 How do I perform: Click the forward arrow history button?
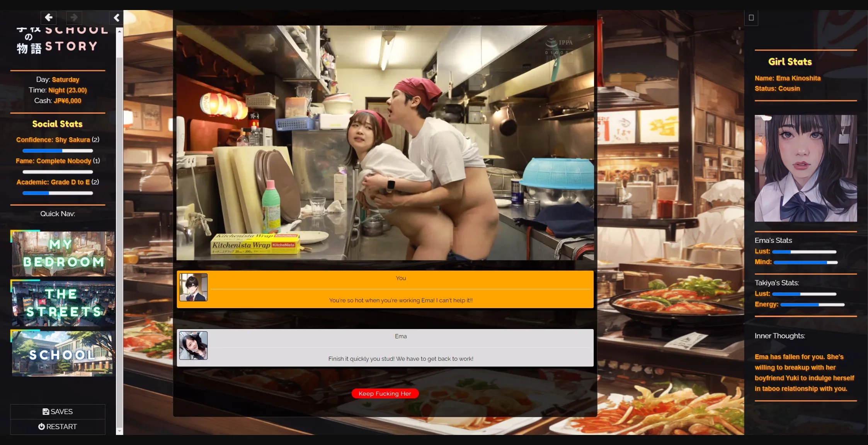pos(74,17)
